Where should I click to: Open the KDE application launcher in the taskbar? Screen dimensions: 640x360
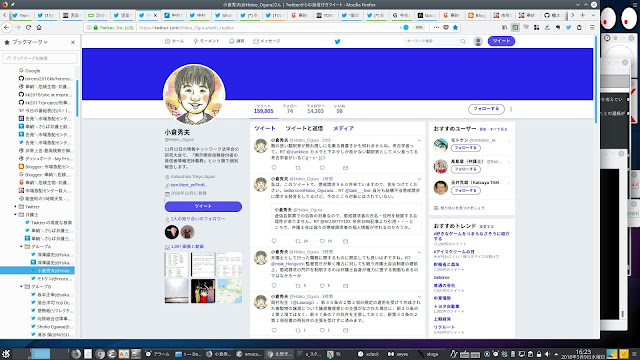tap(6, 354)
